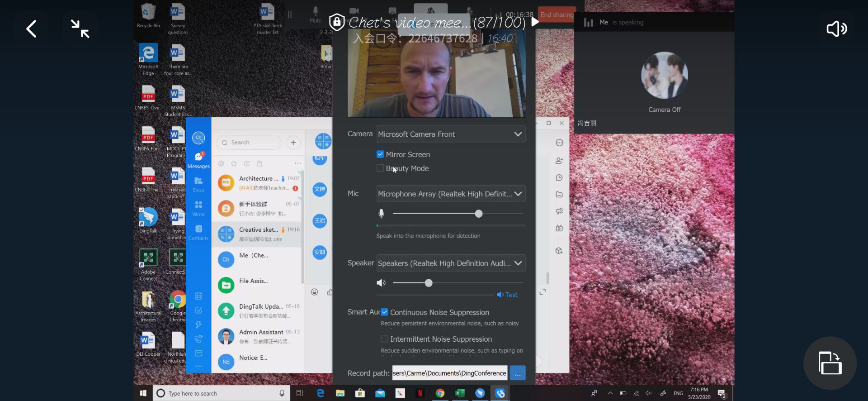Open Google Chrome from the taskbar

[440, 393]
